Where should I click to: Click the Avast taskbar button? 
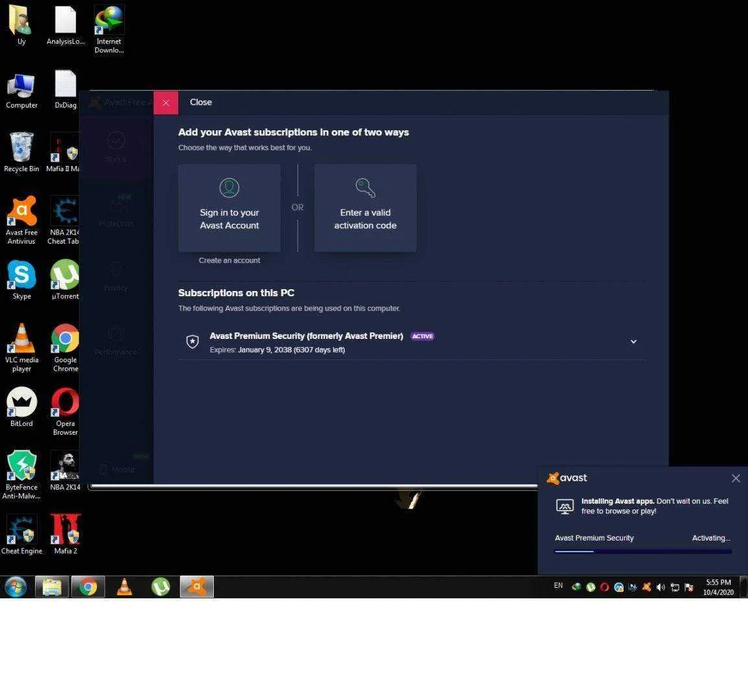coord(196,587)
